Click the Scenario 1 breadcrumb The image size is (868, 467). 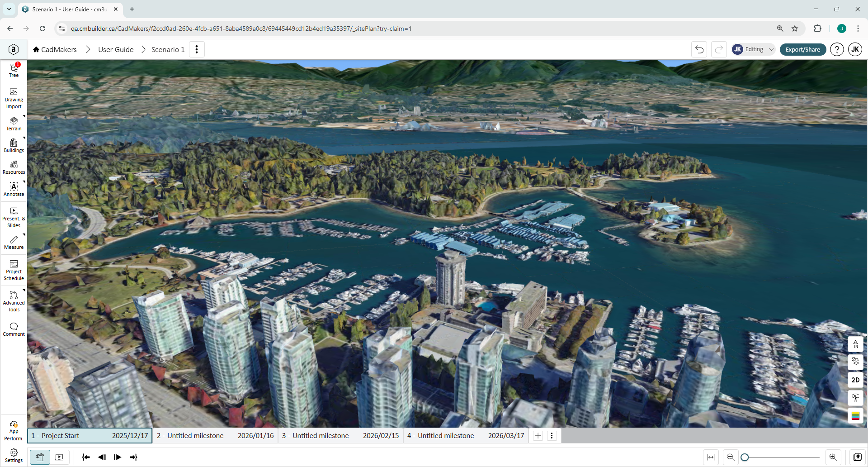point(168,49)
